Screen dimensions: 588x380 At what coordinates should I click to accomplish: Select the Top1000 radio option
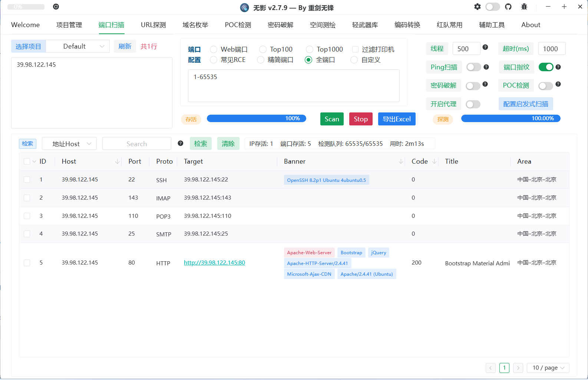click(310, 49)
